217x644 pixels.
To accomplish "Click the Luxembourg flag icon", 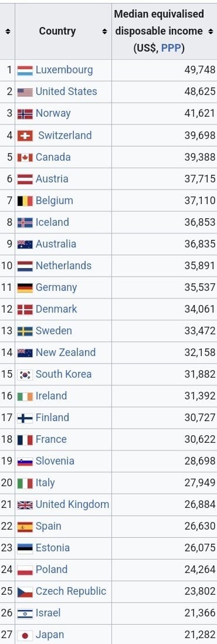I will tap(25, 70).
